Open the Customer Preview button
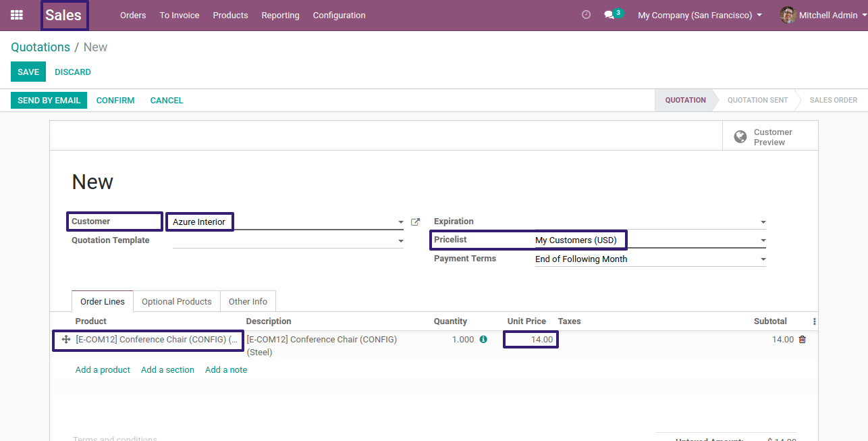This screenshot has width=868, height=441. (x=770, y=137)
